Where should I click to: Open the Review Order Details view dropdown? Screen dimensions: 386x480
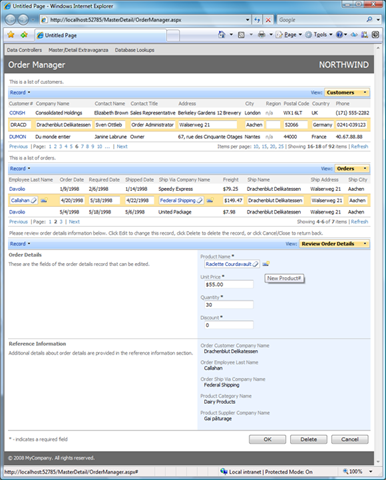click(365, 244)
